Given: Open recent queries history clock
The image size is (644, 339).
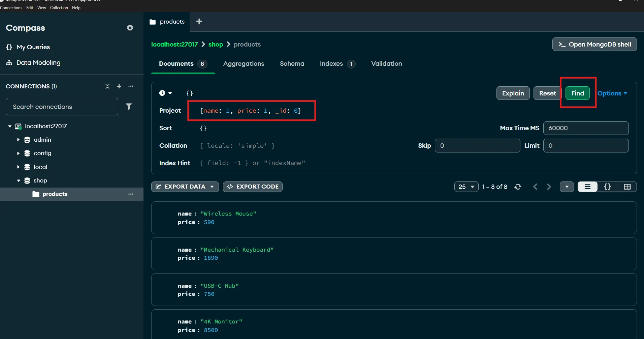Looking at the screenshot, I should coord(165,93).
